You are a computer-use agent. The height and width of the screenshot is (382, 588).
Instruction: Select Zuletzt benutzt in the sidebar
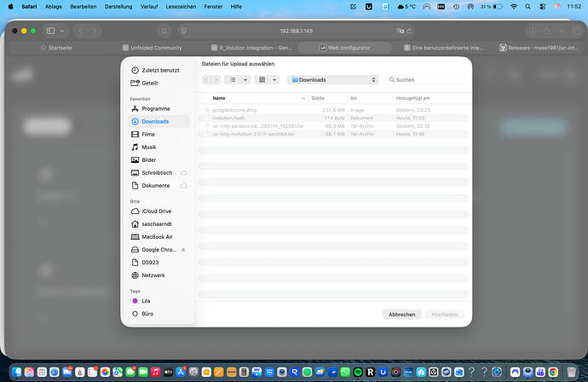[159, 70]
